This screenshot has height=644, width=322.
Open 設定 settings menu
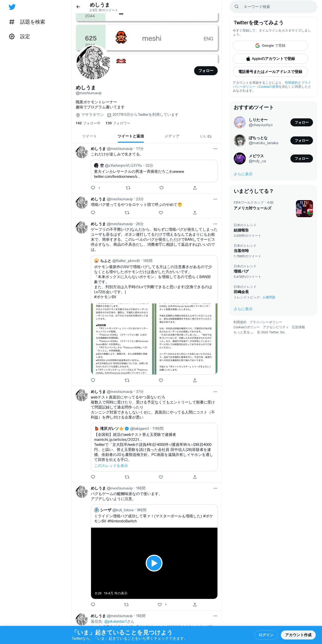tap(20, 36)
